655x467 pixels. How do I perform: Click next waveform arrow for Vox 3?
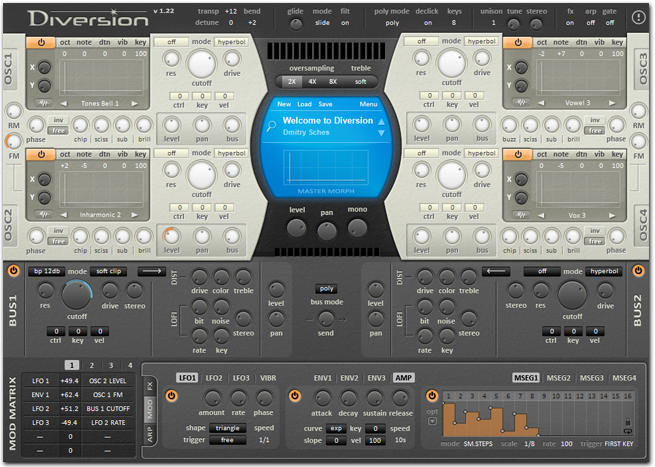click(x=612, y=215)
